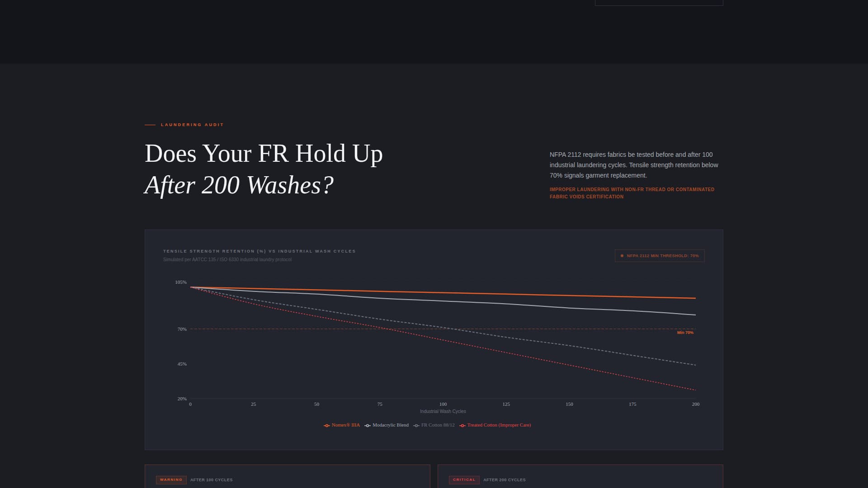Expand the WARNING AFTER 100 CYCLES panel

coord(287,480)
